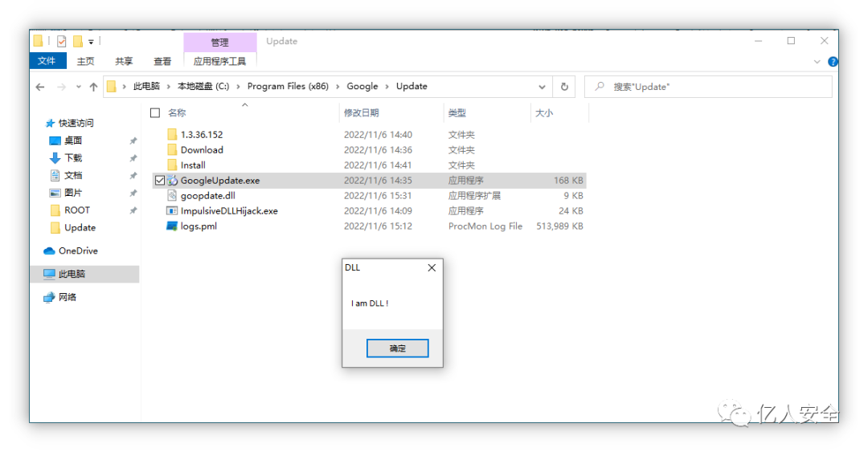The height and width of the screenshot is (452, 868).
Task: Click the GoogleUpdate.exe file icon
Action: tap(172, 181)
